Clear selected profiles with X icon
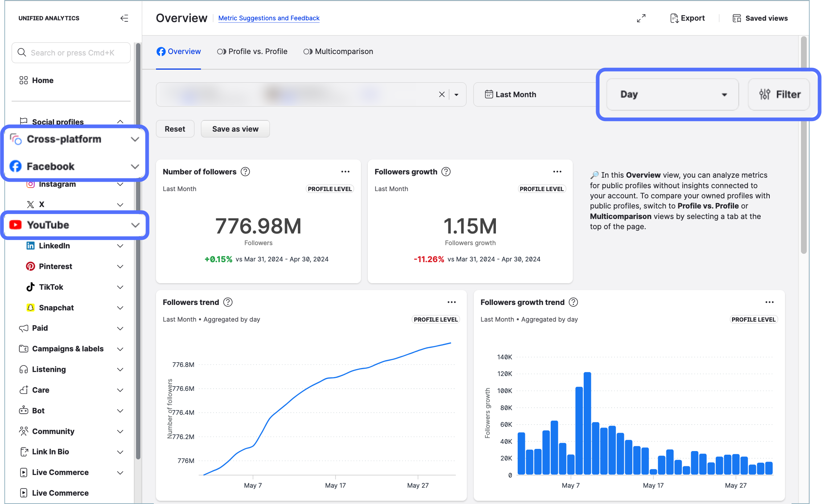 coord(441,95)
